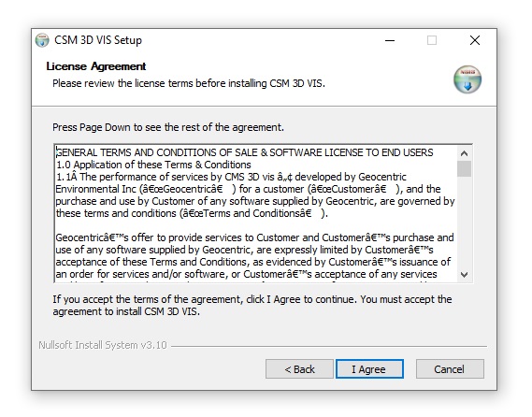Viewport: 532px width, 417px height.
Task: Go back with the < Back button
Action: point(299,368)
